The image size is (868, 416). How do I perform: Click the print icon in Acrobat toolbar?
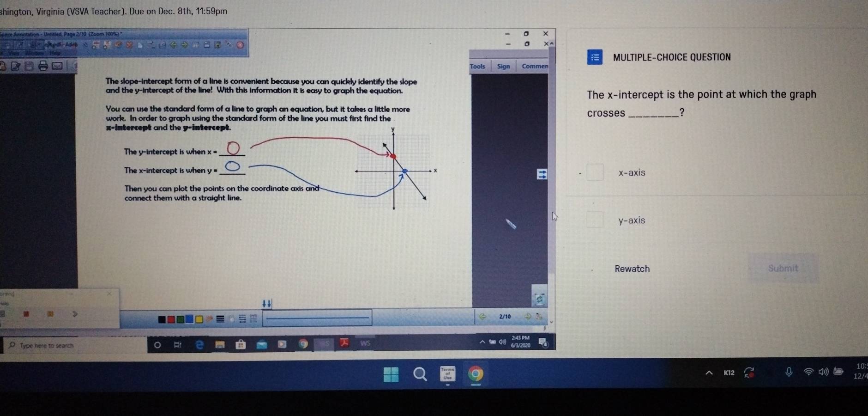pos(43,66)
